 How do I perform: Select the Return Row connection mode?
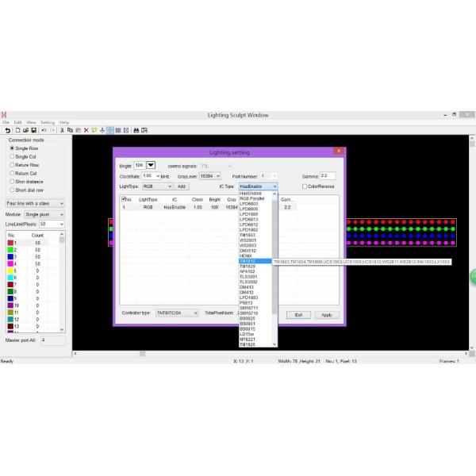12,165
